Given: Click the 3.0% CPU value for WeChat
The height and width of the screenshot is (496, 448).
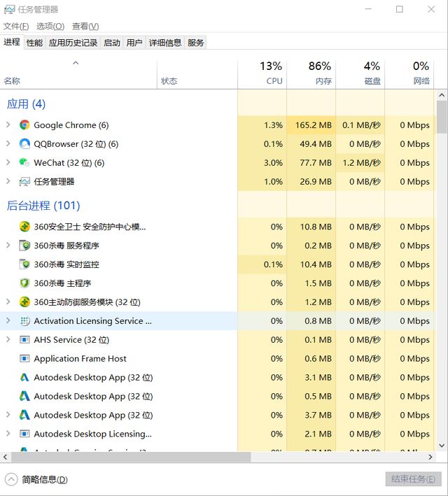Looking at the screenshot, I should click(273, 163).
